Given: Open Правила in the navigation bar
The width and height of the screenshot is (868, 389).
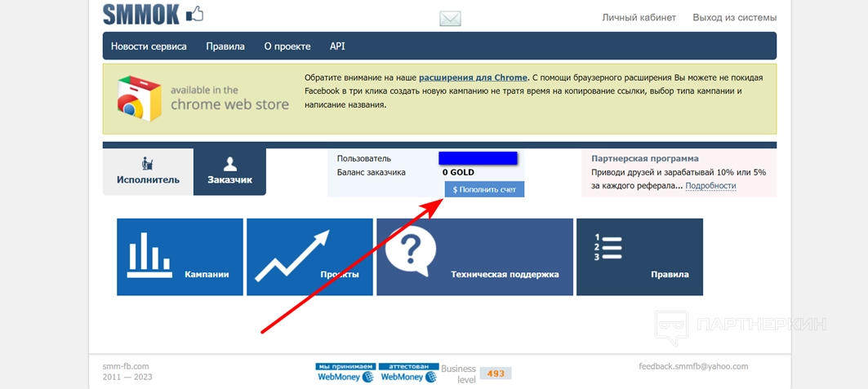Looking at the screenshot, I should pyautogui.click(x=225, y=46).
